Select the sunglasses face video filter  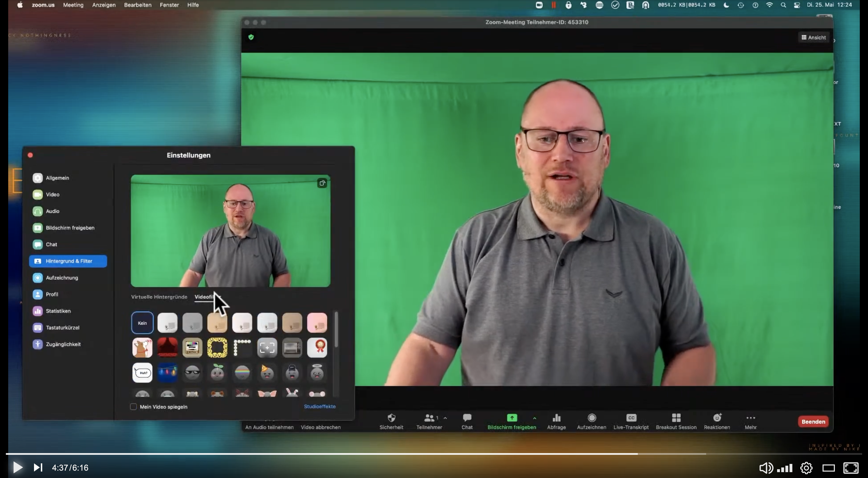(x=192, y=372)
